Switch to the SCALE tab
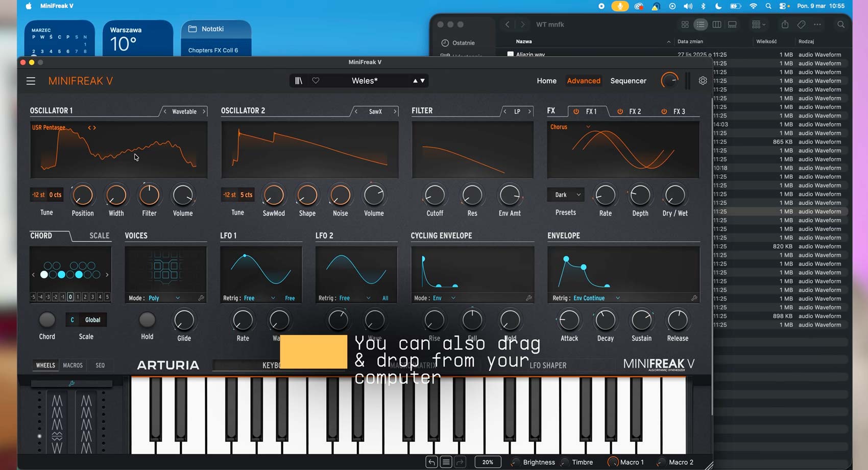The width and height of the screenshot is (868, 470). pyautogui.click(x=100, y=236)
